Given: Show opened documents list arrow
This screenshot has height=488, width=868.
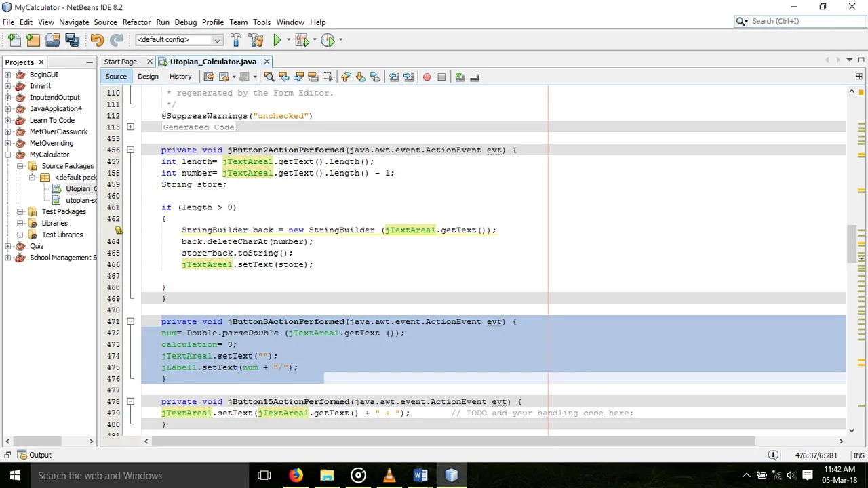Looking at the screenshot, I should (x=849, y=60).
